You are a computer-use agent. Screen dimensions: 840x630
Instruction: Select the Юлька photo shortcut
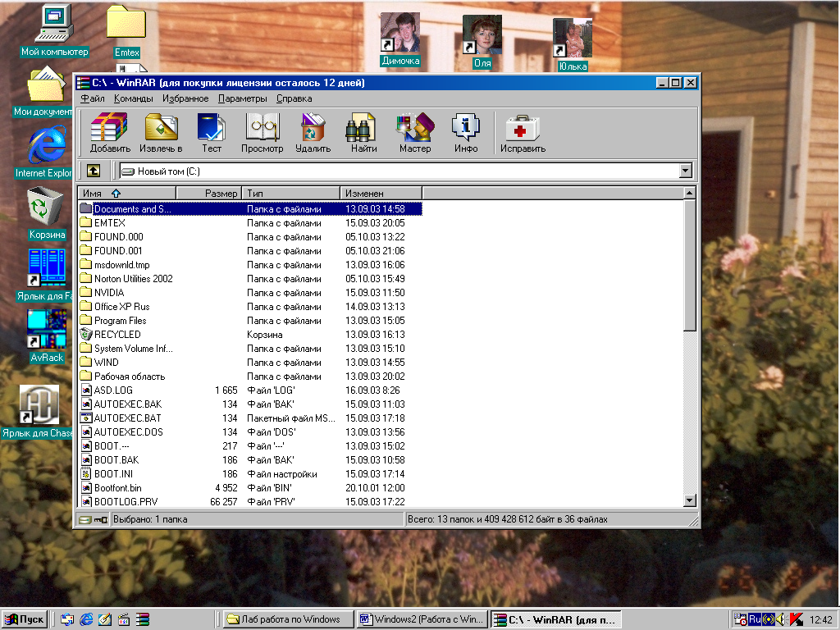click(573, 45)
